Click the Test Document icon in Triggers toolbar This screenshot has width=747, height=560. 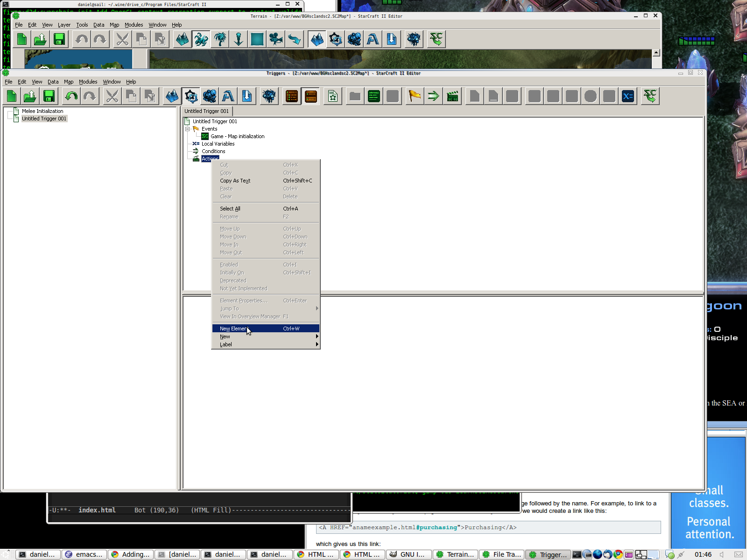point(650,97)
